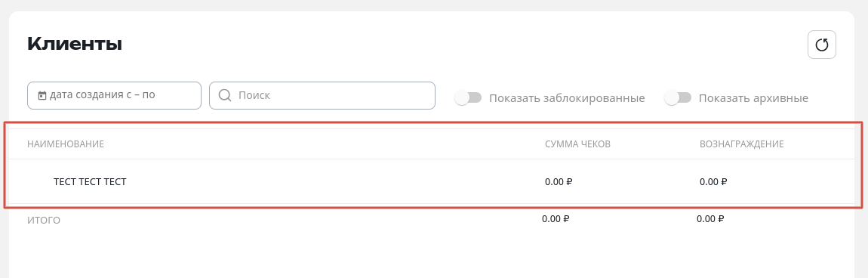This screenshot has width=868, height=278.
Task: Click the indent space before ТЕСТ ТЕСТ ТЕСТ
Action: (40, 181)
